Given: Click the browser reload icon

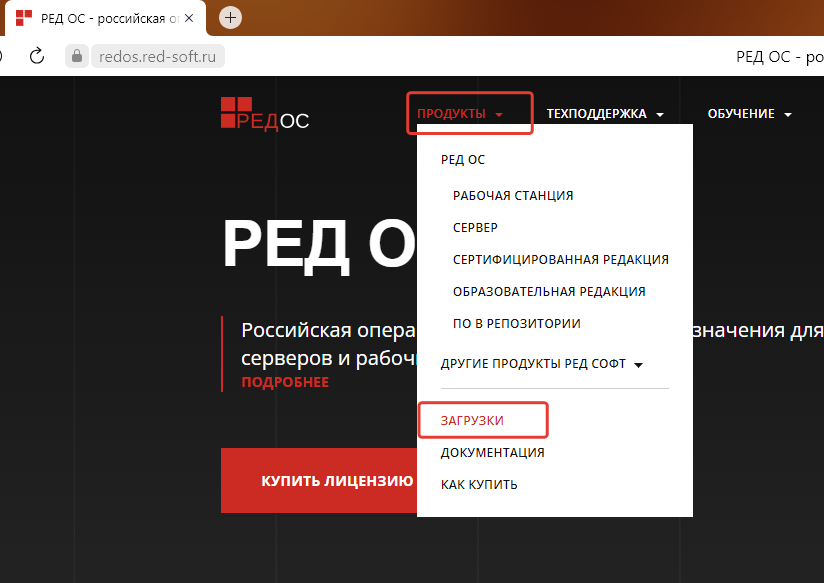Looking at the screenshot, I should point(37,56).
